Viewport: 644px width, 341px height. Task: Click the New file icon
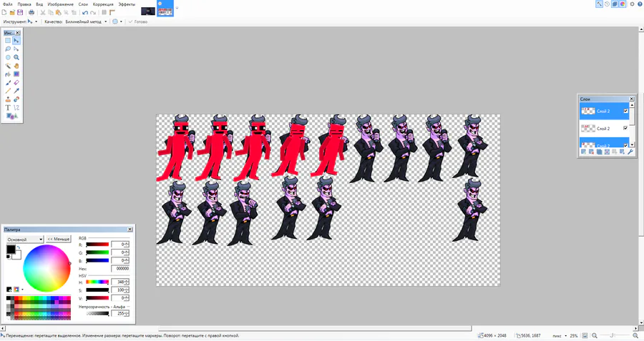4,13
